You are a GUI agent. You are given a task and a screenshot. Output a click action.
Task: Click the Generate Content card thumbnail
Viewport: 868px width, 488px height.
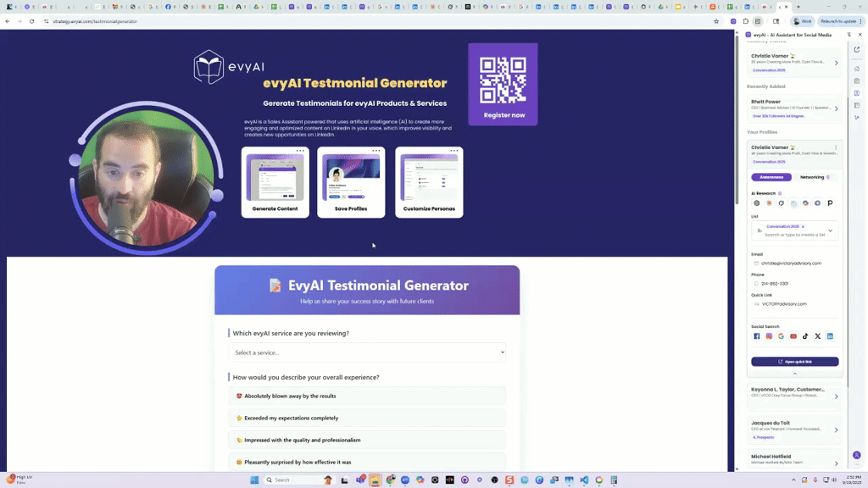point(275,178)
